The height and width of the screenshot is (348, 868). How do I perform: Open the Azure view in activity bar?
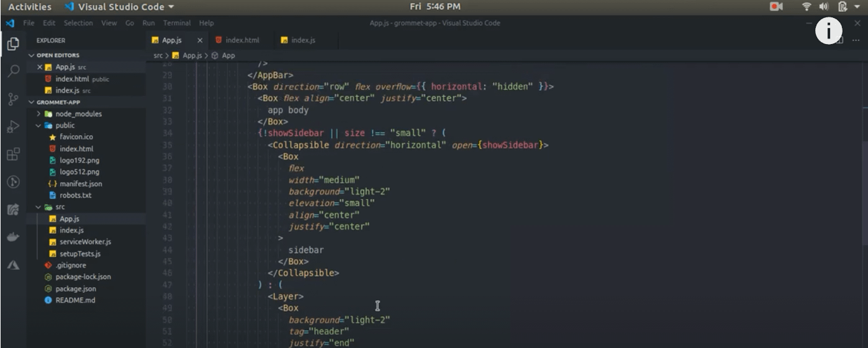click(13, 265)
